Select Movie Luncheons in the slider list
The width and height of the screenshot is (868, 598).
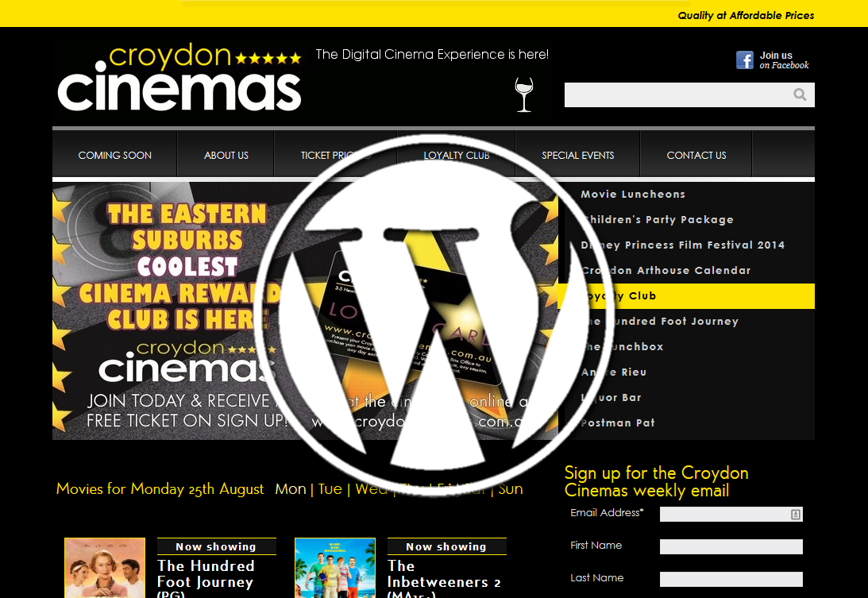[686, 195]
